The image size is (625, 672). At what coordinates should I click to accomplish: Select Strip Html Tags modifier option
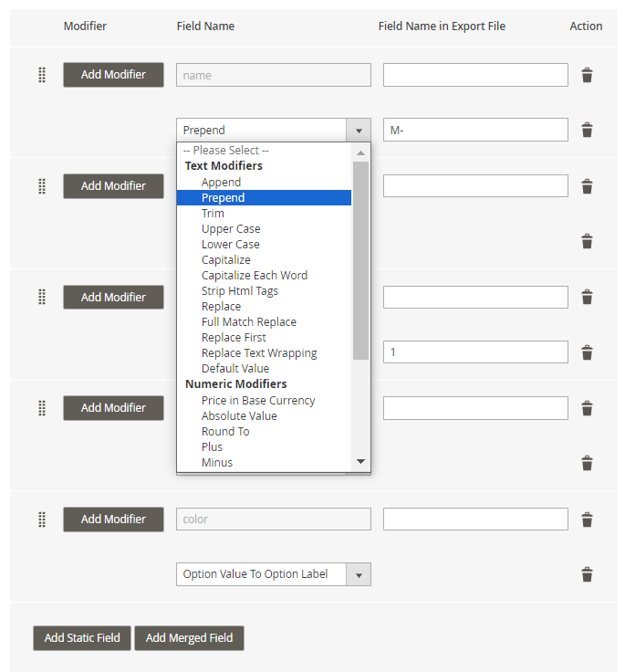point(240,291)
